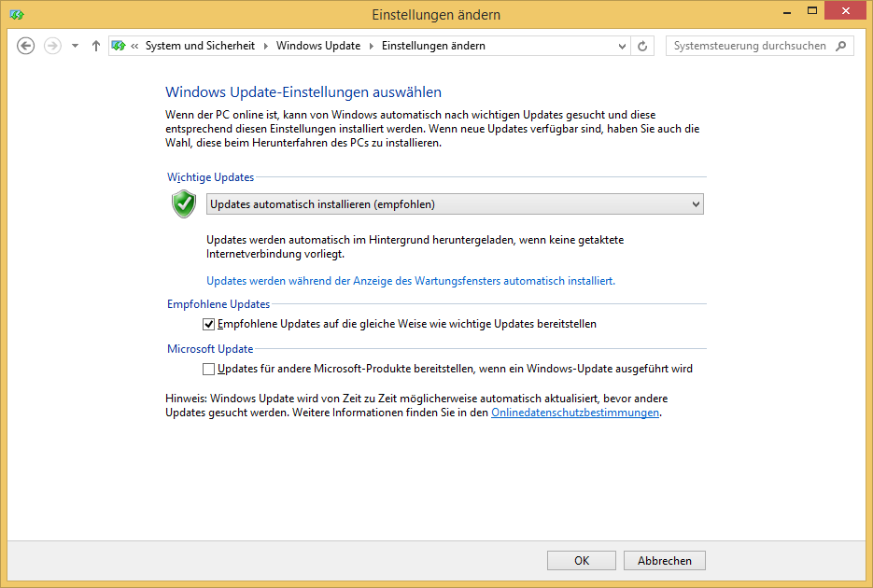Open Windows Update breadcrumb
Image resolution: width=873 pixels, height=588 pixels.
tap(317, 46)
